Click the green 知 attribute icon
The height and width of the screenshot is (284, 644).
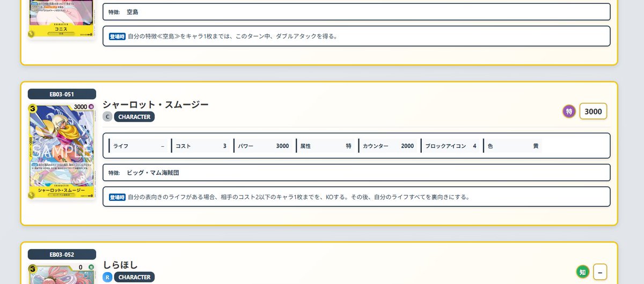click(583, 272)
